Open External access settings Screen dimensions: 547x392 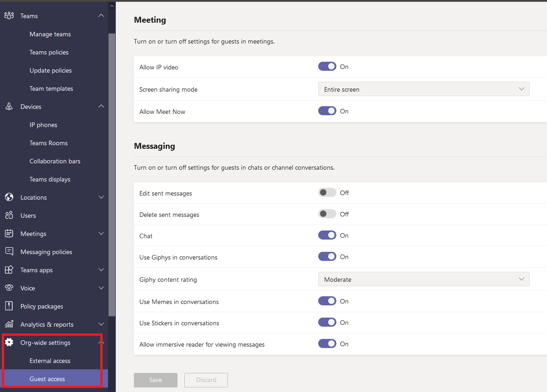[50, 361]
